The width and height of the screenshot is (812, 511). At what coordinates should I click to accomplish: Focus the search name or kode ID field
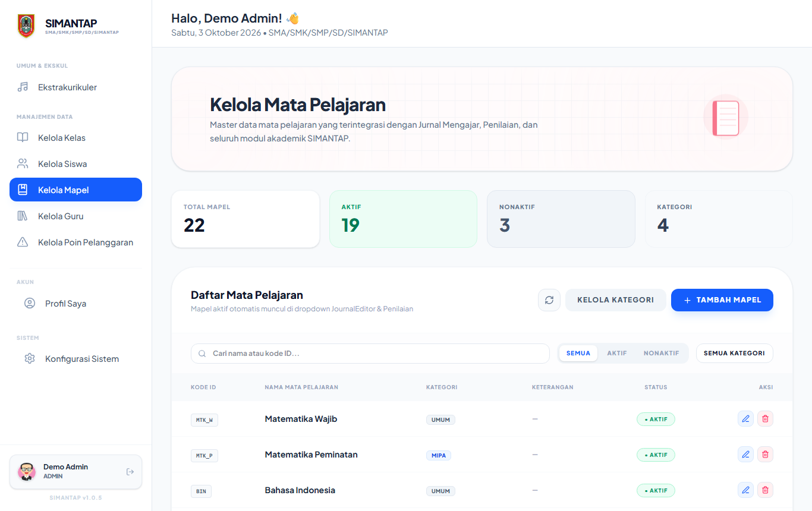(x=370, y=354)
